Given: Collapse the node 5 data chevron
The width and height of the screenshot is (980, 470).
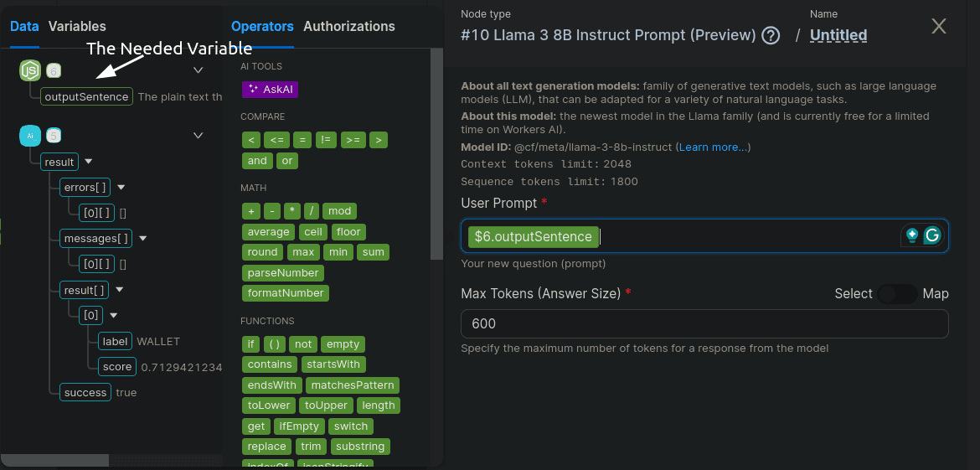Looking at the screenshot, I should tap(199, 135).
